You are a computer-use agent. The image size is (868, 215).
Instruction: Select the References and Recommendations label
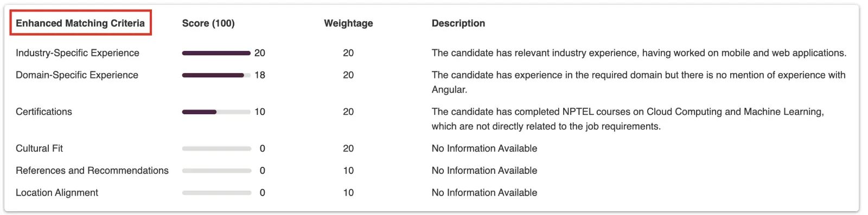tap(92, 171)
